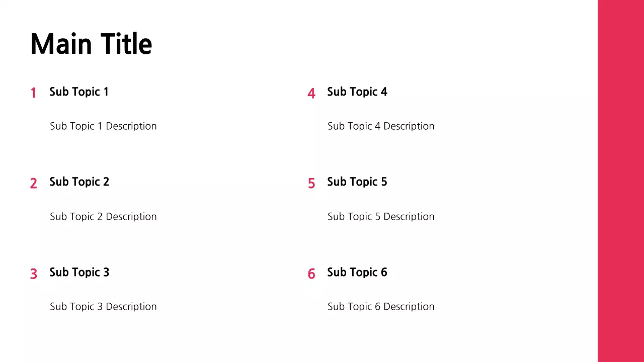The image size is (644, 362).
Task: Select the Sub Topic 2 Description text
Action: 103,216
